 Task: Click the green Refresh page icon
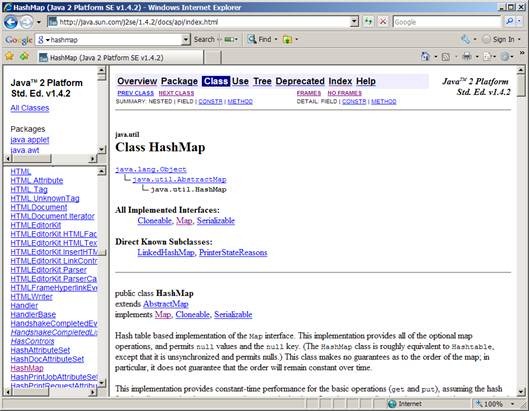pos(368,22)
